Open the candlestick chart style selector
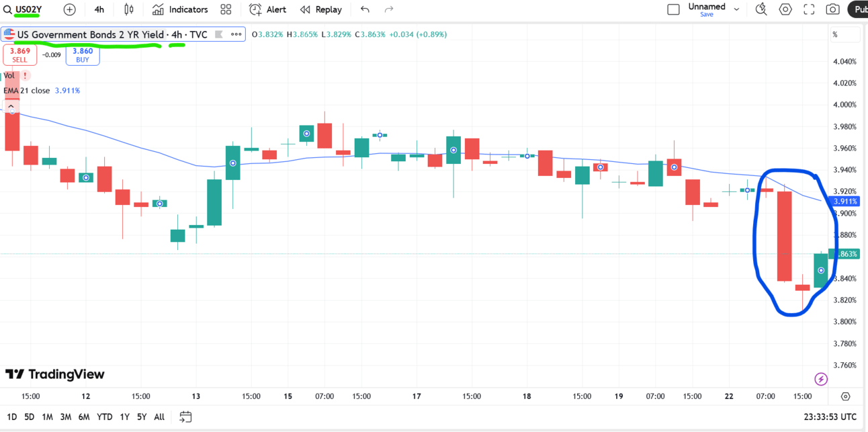Viewport: 868px width, 432px height. click(x=129, y=9)
